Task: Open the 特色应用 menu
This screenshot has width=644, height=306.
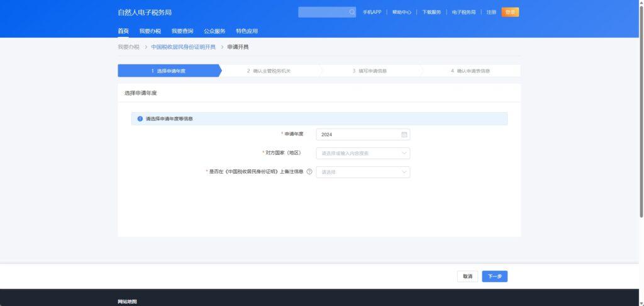Action: click(247, 31)
